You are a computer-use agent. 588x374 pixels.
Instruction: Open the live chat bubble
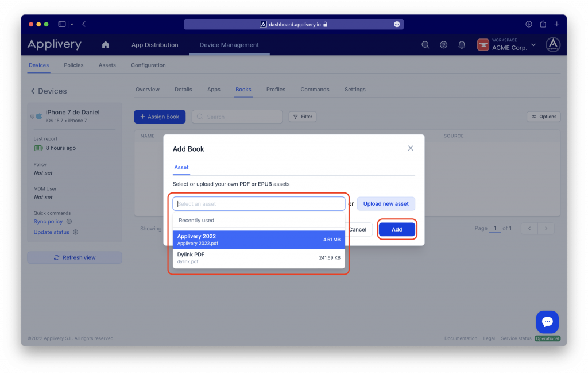[547, 322]
